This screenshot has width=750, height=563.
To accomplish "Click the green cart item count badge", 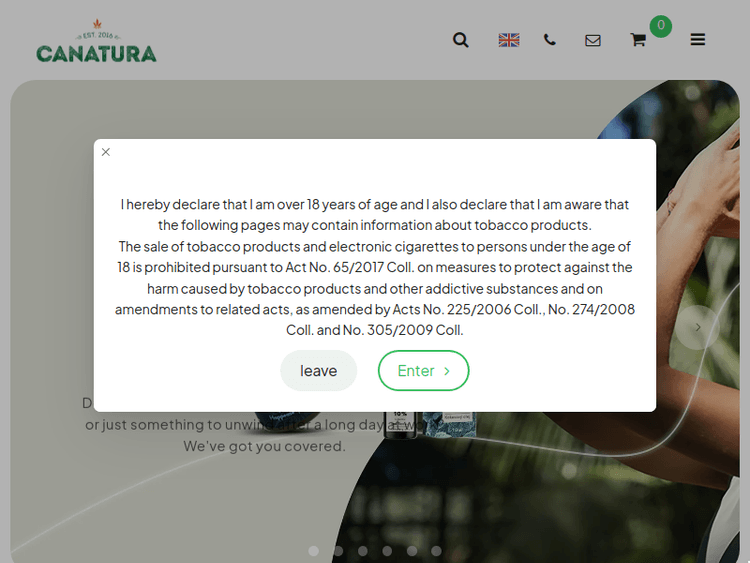I will pos(660,26).
